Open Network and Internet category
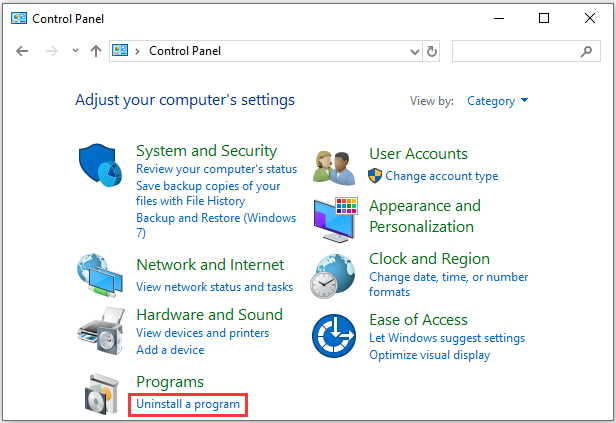The width and height of the screenshot is (616, 423). (210, 265)
